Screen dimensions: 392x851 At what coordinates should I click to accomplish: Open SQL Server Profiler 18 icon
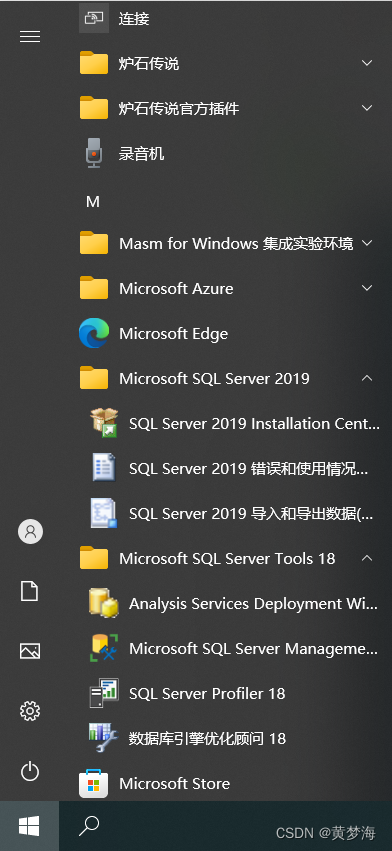(x=104, y=693)
